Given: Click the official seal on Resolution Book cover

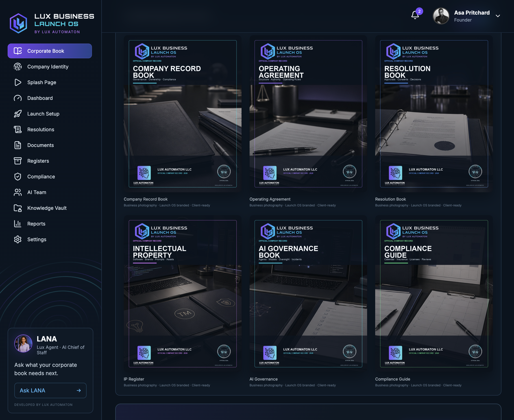Looking at the screenshot, I should pos(475,172).
